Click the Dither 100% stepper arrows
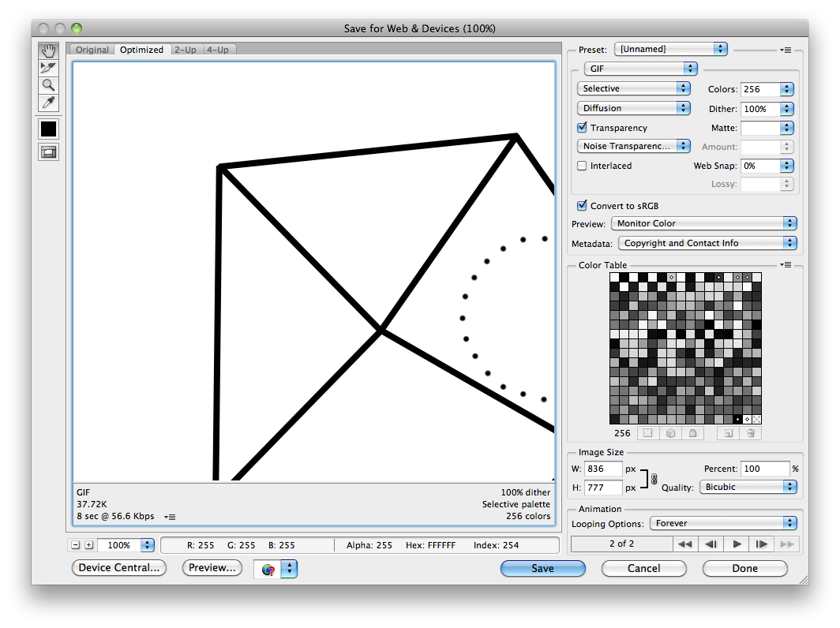 pyautogui.click(x=786, y=109)
